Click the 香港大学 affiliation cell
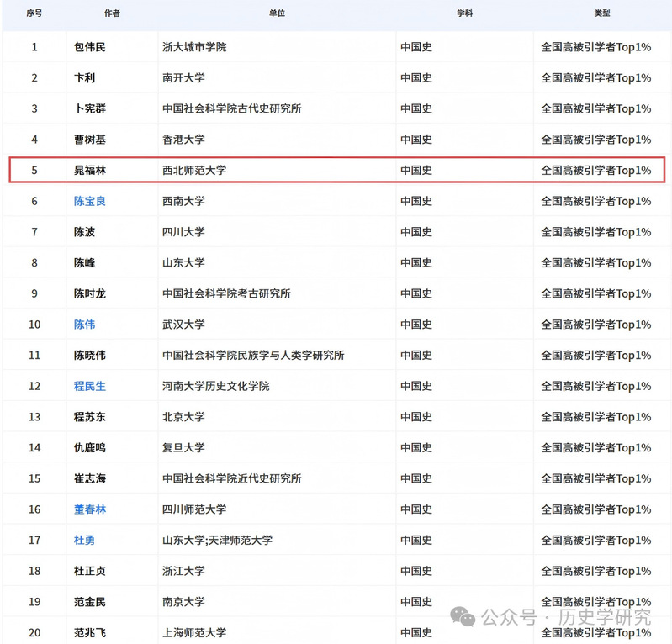672x644 pixels. pyautogui.click(x=183, y=140)
